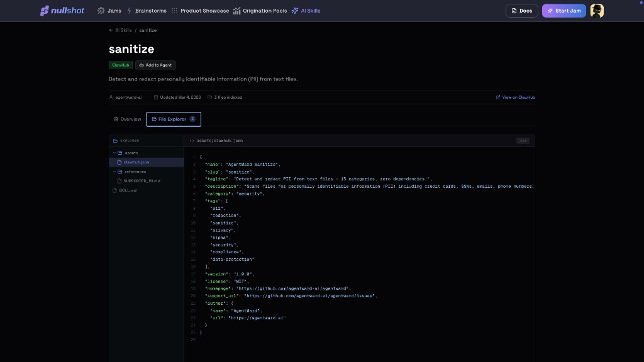644x362 pixels.
Task: Click the JSON badge in the file header
Action: (x=523, y=141)
